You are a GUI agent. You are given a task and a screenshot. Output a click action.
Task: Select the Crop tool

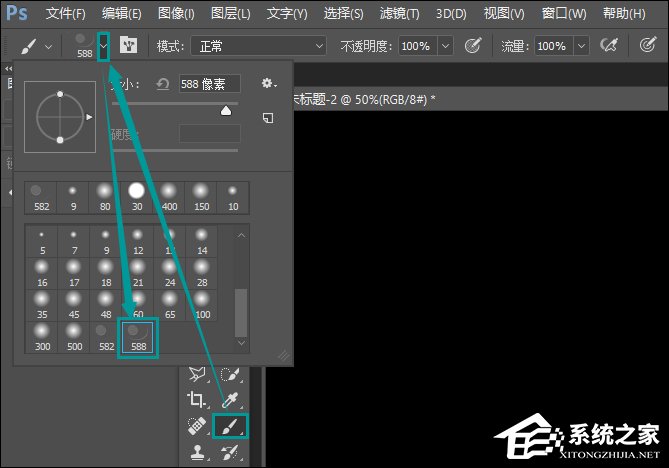click(197, 400)
